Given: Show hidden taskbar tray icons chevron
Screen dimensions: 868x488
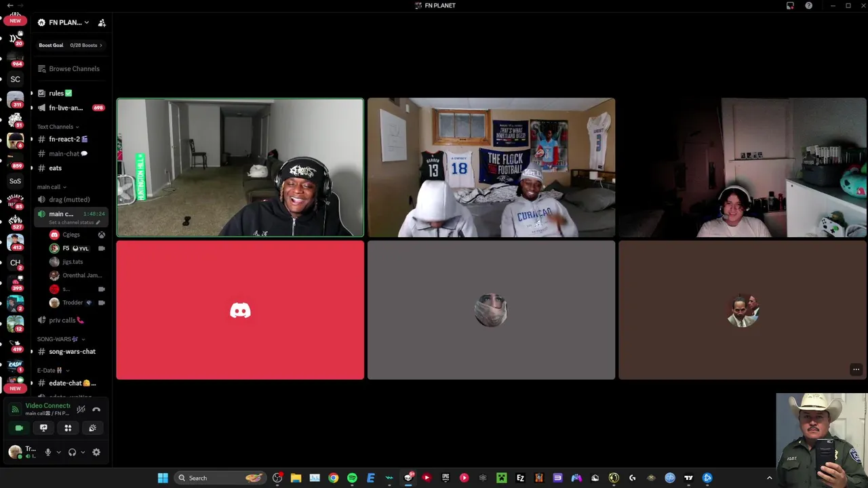Looking at the screenshot, I should 769,478.
